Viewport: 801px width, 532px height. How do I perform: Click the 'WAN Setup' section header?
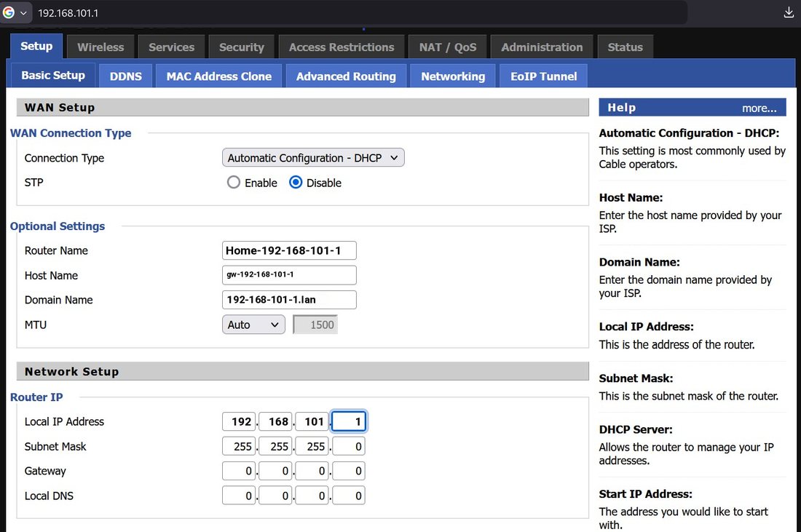point(302,108)
